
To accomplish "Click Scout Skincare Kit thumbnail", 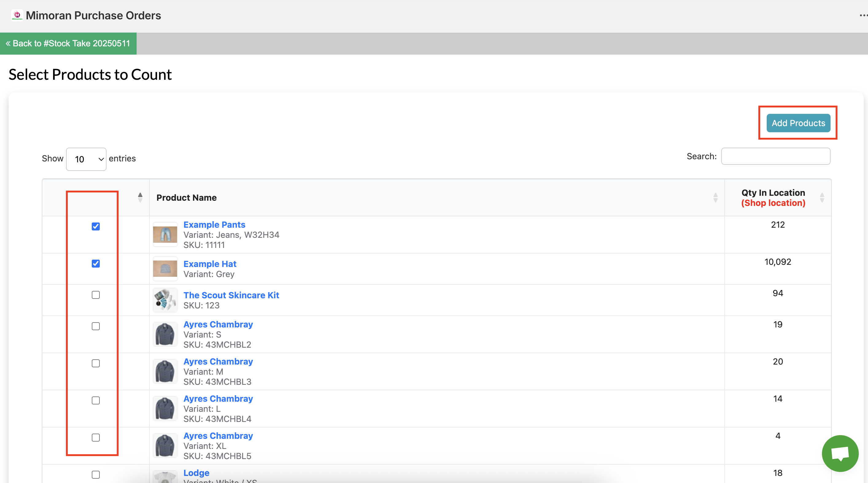I will pyautogui.click(x=165, y=300).
